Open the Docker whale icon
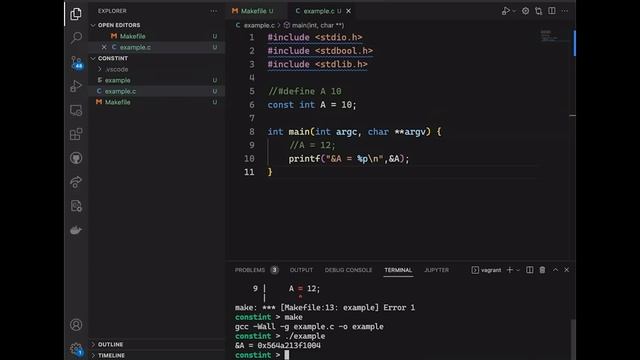Viewport: 640px width, 360px height. (76, 230)
